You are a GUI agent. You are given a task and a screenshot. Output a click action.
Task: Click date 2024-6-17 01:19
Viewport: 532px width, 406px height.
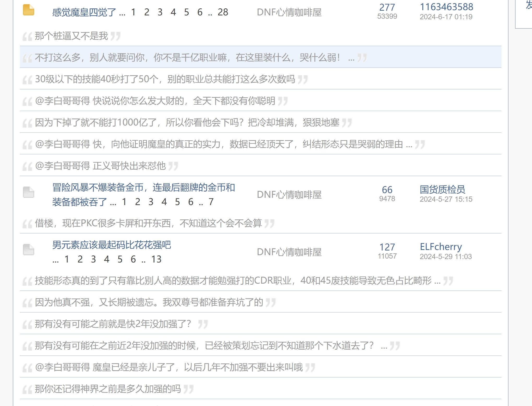click(x=446, y=17)
